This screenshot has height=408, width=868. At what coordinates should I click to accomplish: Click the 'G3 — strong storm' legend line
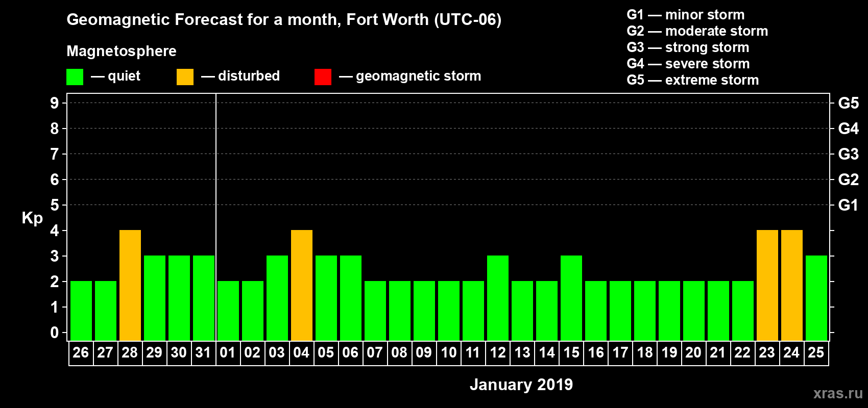(688, 47)
